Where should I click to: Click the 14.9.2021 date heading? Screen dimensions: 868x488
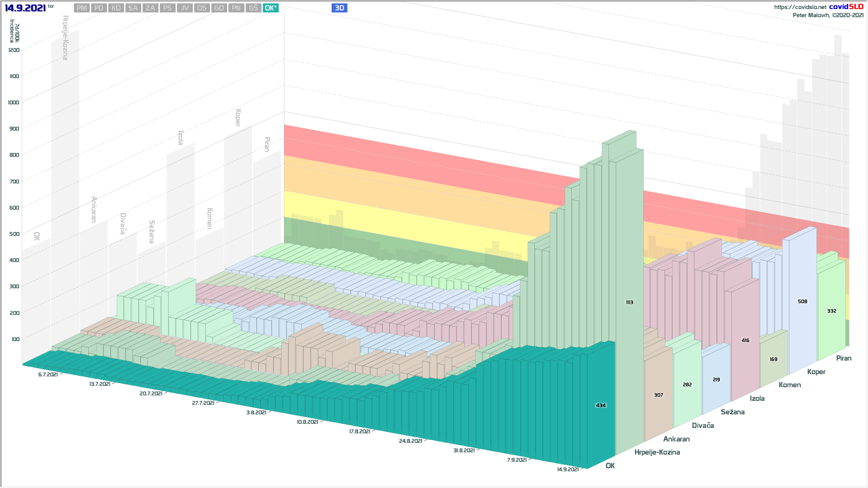(x=25, y=8)
